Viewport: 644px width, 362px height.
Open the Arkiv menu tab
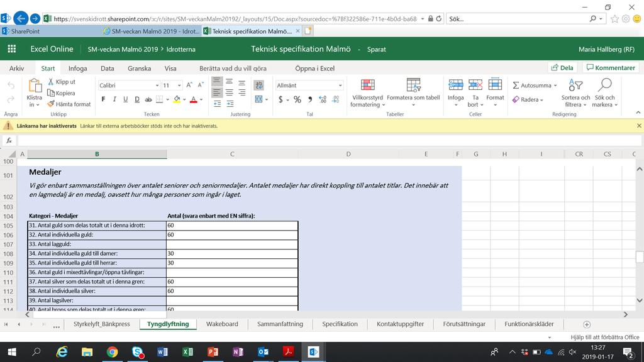[16, 68]
